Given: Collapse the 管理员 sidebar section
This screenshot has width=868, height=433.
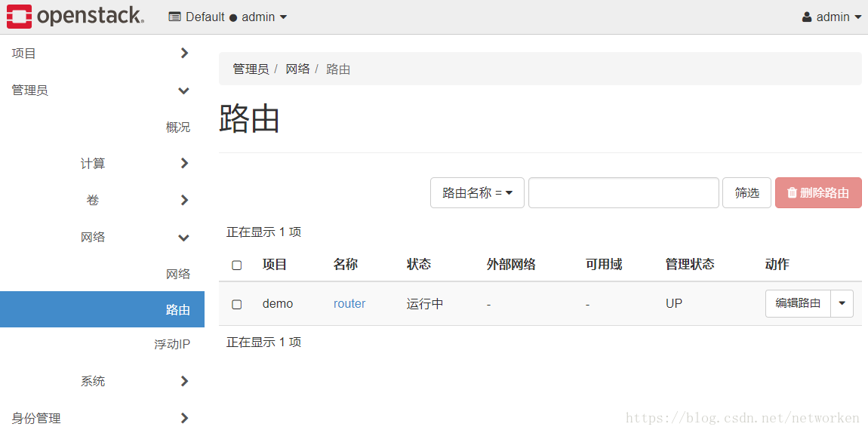Looking at the screenshot, I should pos(183,91).
